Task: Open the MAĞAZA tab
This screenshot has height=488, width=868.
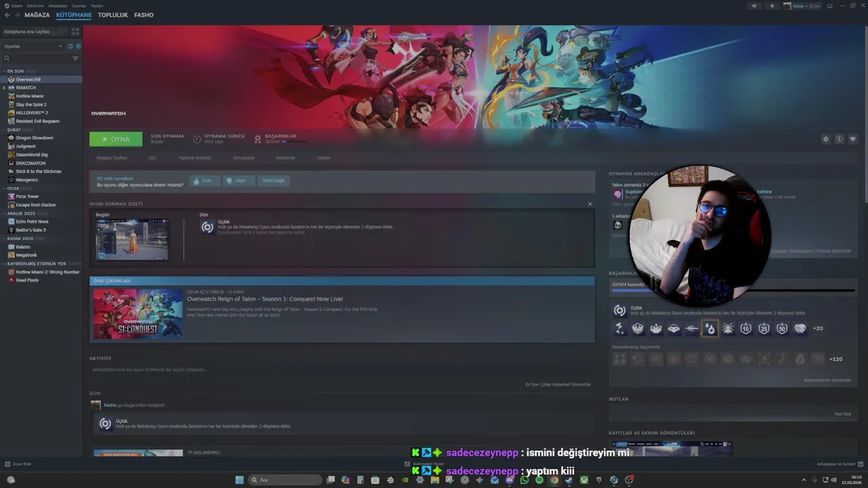Action: coord(37,15)
